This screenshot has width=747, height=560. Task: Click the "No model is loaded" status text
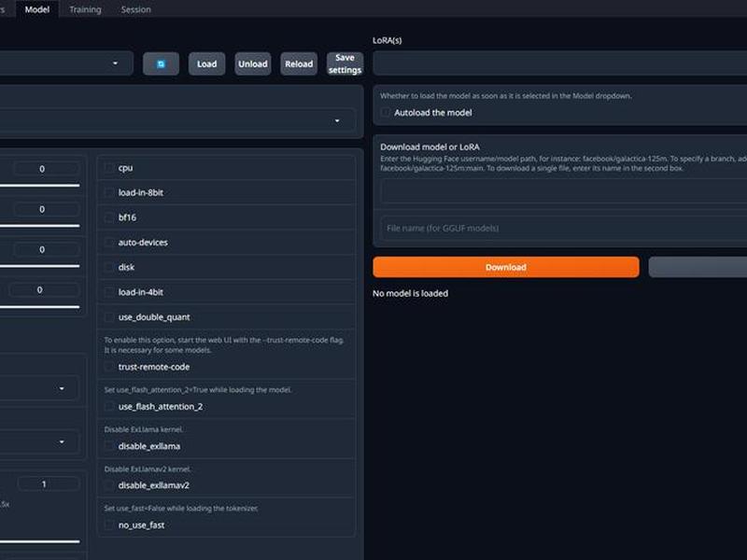pyautogui.click(x=410, y=293)
